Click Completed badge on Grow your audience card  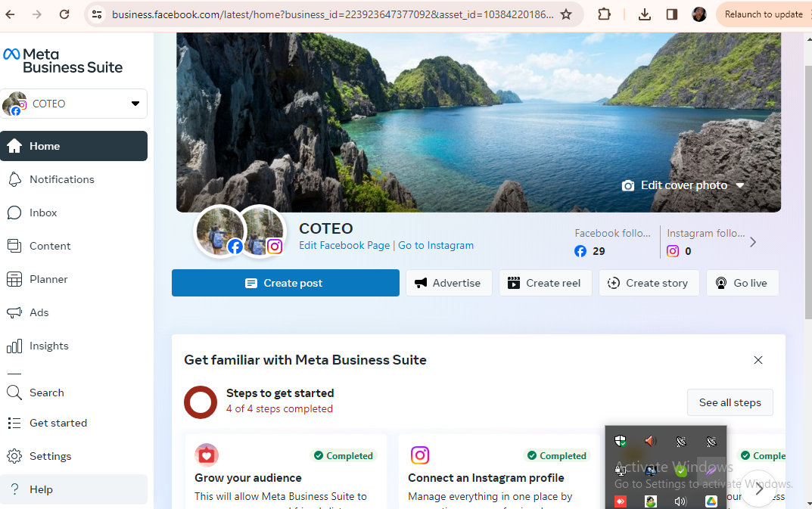point(344,455)
